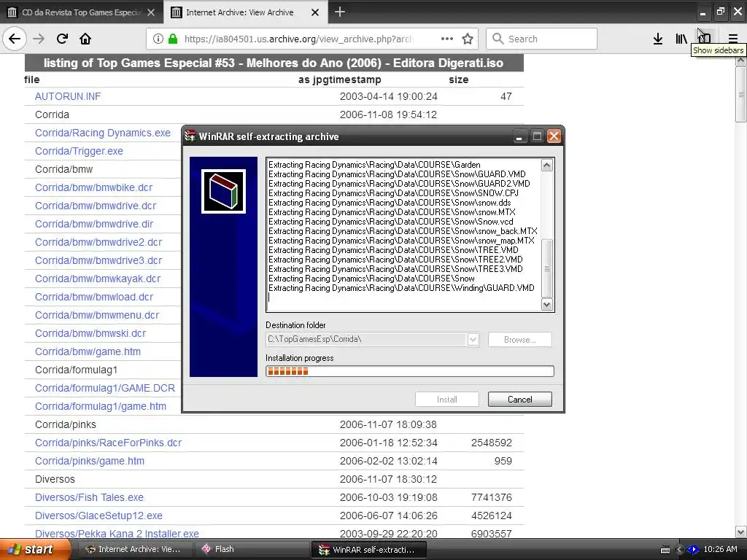The width and height of the screenshot is (747, 560).
Task: Open Corrida/bmw/bmwdrive2.dcr link
Action: click(98, 242)
